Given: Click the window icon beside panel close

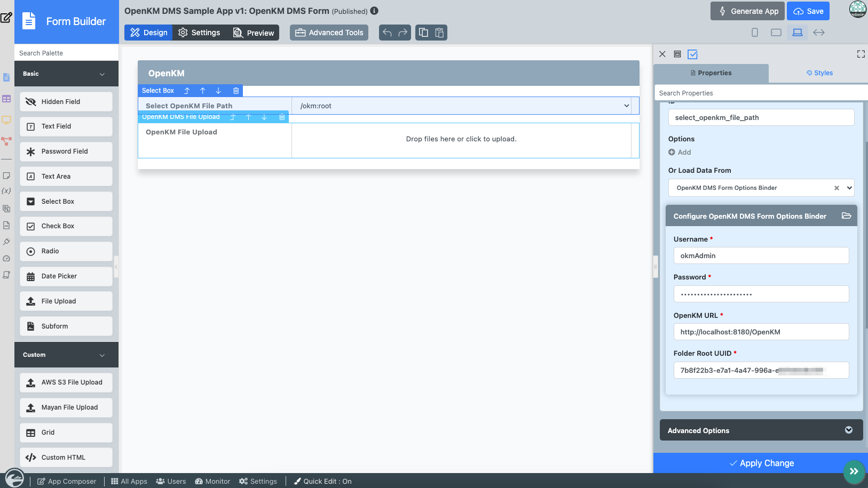Looking at the screenshot, I should point(677,54).
